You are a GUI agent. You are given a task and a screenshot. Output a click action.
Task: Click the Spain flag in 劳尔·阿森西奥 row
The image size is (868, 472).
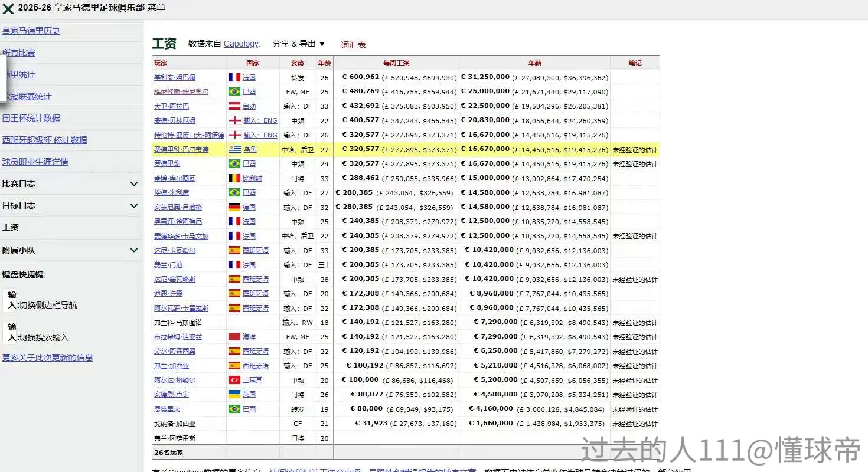tap(234, 351)
